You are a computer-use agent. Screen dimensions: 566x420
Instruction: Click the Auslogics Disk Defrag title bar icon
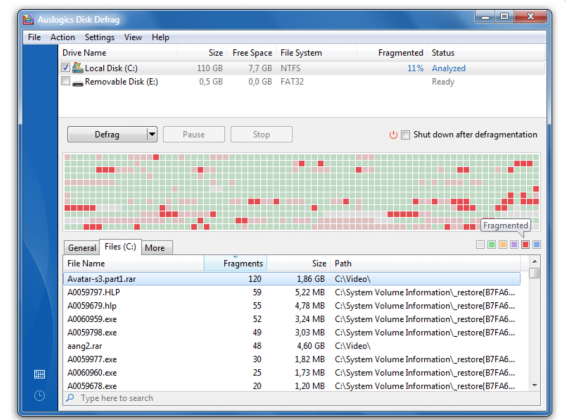pyautogui.click(x=29, y=19)
